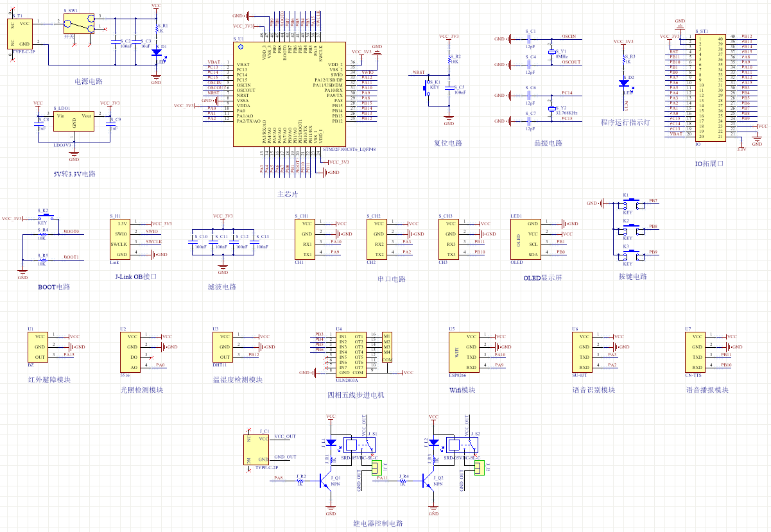Click the green J_J2 terminal connector
This screenshot has height=532, width=771.
(479, 468)
